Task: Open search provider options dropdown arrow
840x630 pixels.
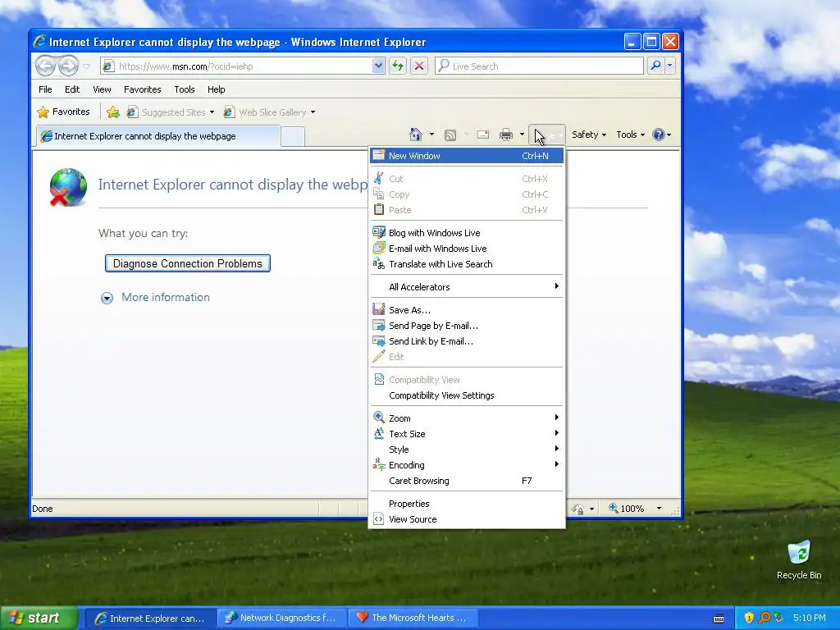Action: pos(669,66)
